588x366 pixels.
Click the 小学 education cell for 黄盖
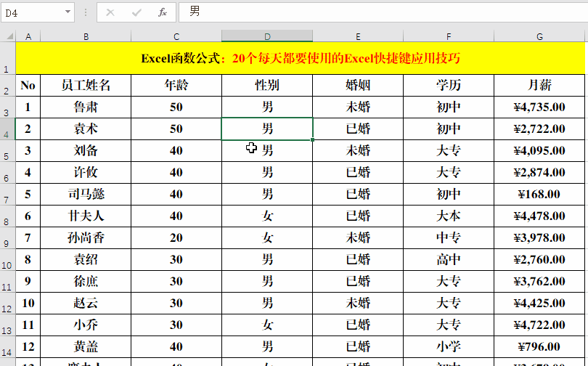point(449,346)
